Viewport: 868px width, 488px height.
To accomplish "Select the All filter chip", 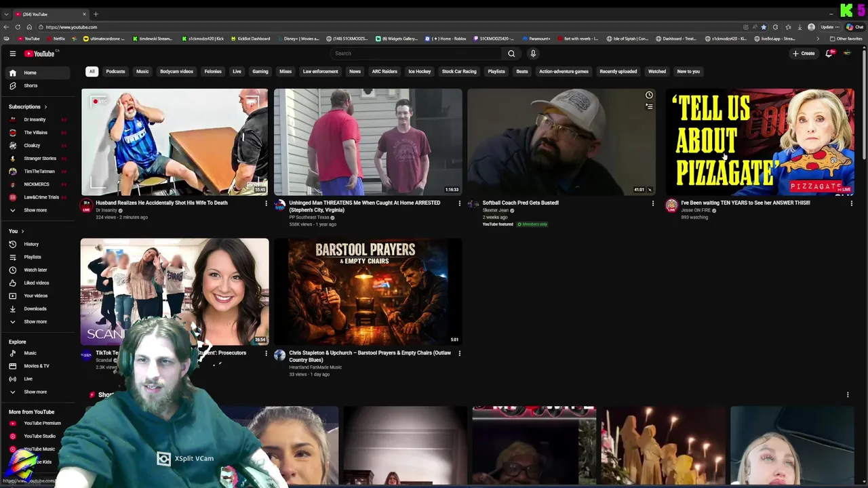I will pyautogui.click(x=92, y=71).
